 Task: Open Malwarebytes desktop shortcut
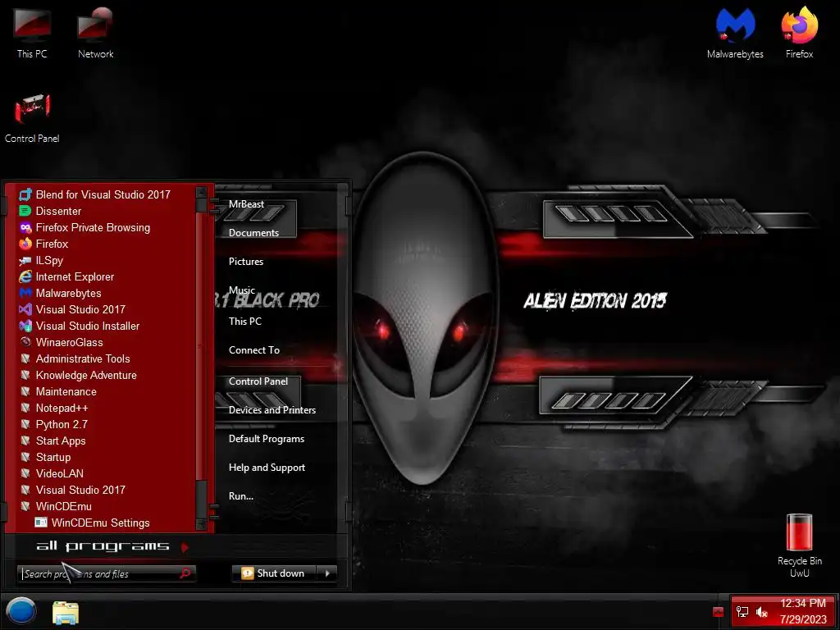point(735,33)
